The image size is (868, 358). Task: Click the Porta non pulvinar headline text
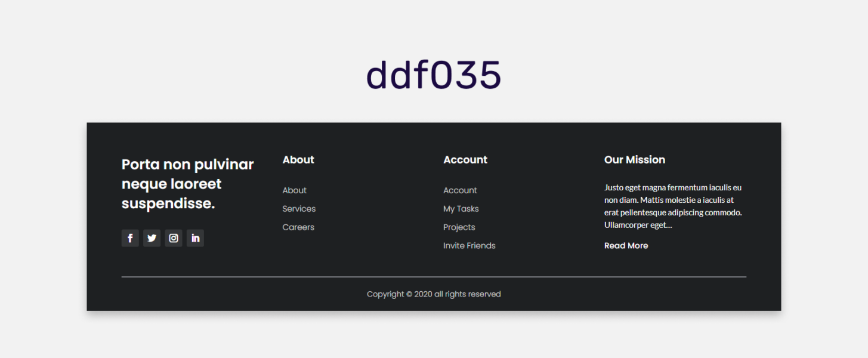187,183
